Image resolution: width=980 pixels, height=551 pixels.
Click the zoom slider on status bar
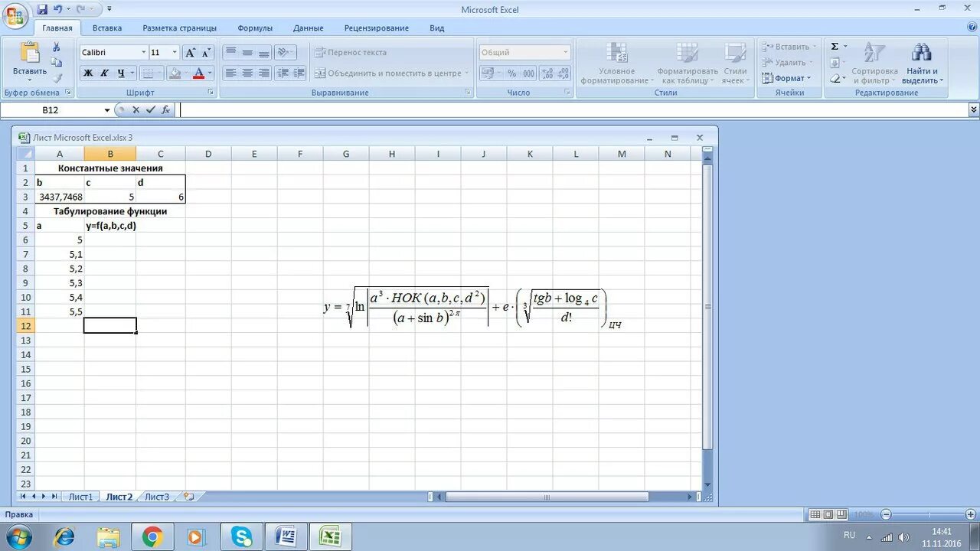[x=929, y=514]
